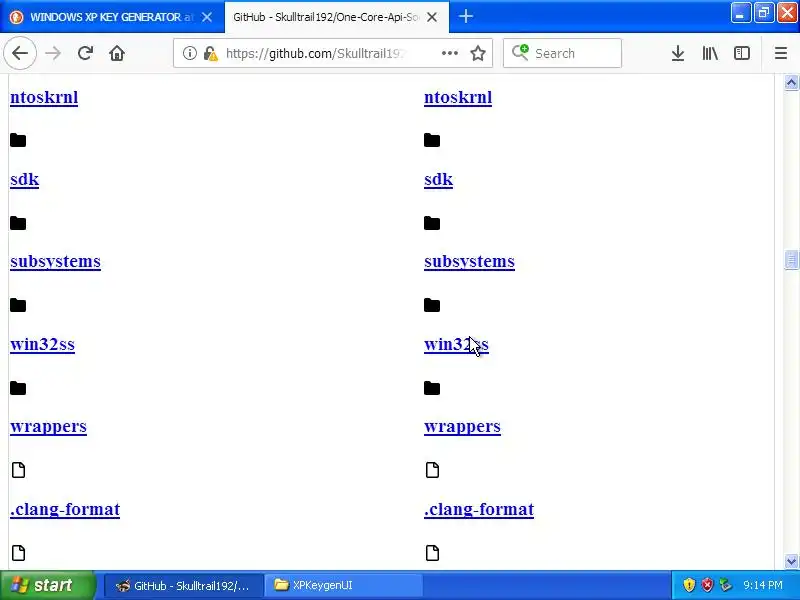Screen dimensions: 800x600
Task: Click the vertical scrollbar thumb
Action: pyautogui.click(x=791, y=260)
